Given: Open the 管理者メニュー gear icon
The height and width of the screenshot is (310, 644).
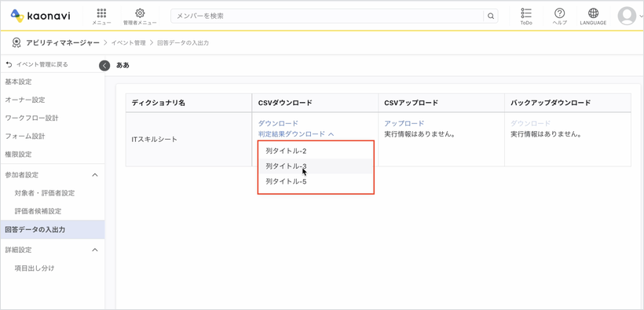Looking at the screenshot, I should [140, 16].
